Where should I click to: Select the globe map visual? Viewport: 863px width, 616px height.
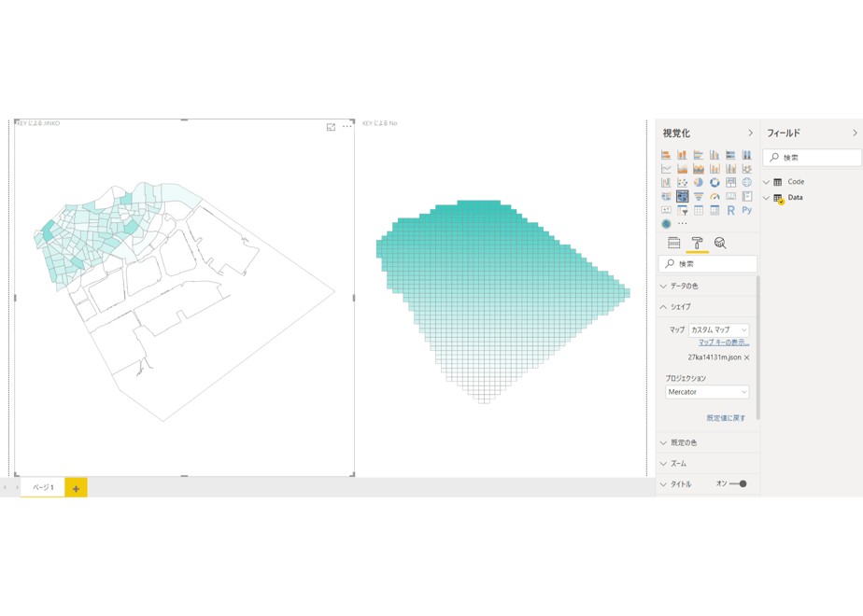coord(747,182)
